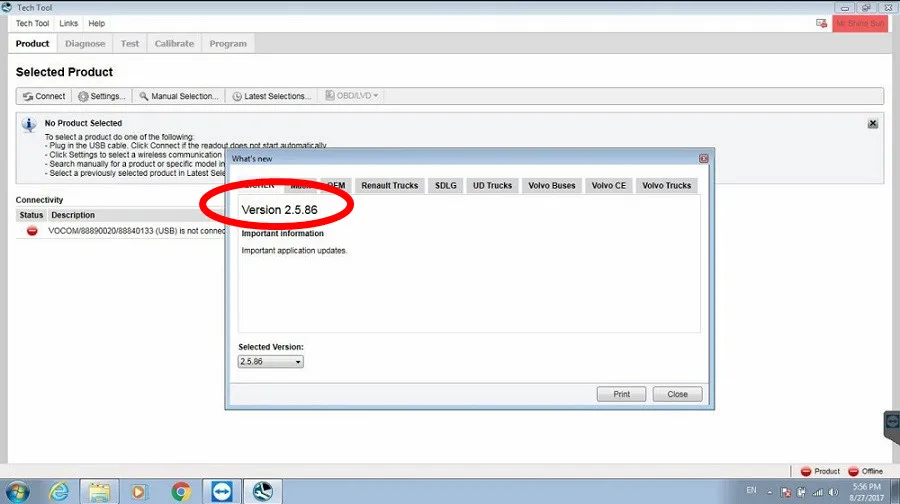This screenshot has width=900, height=504.
Task: Open the Diagnose tab
Action: tap(85, 44)
